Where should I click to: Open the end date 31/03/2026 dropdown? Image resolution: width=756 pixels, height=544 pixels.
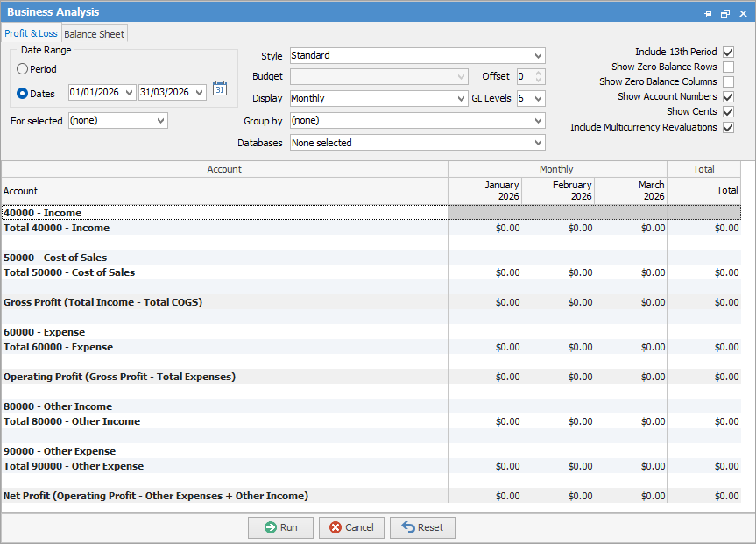[x=200, y=93]
